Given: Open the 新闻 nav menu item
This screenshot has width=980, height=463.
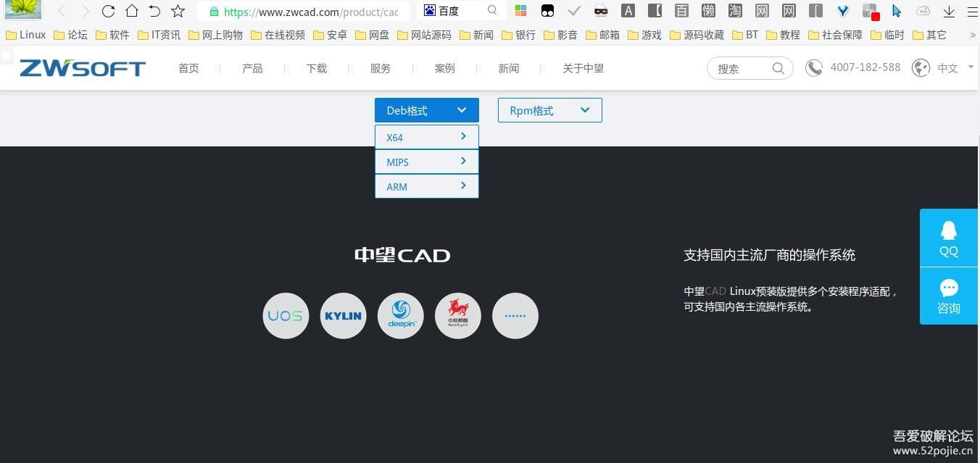Looking at the screenshot, I should [509, 68].
